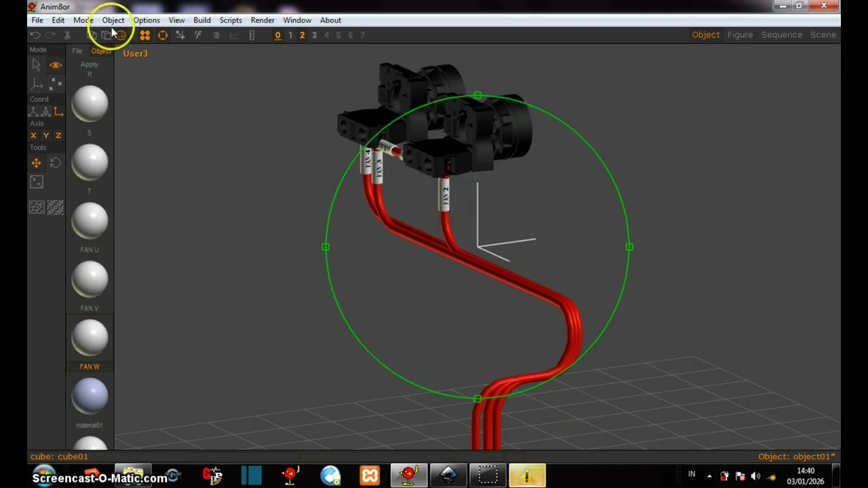
Task: Open the Window menu
Action: [x=297, y=20]
